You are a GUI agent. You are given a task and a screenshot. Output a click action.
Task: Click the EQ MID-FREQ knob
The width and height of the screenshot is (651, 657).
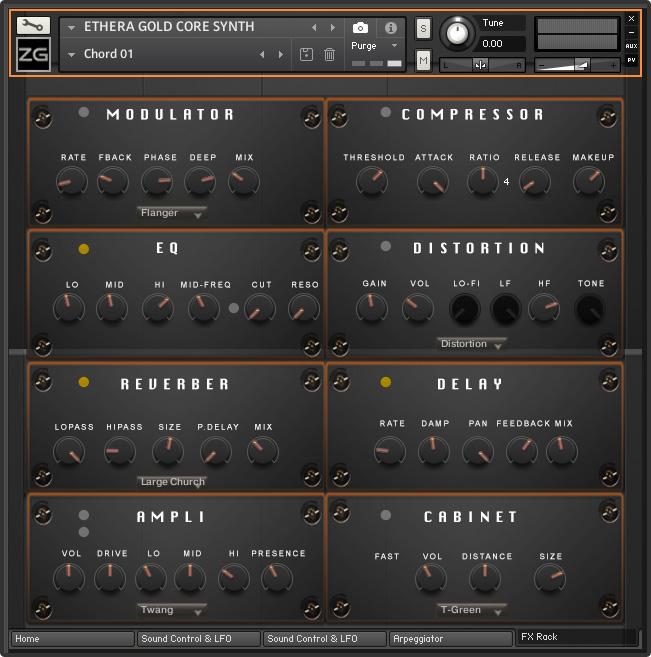tap(204, 309)
